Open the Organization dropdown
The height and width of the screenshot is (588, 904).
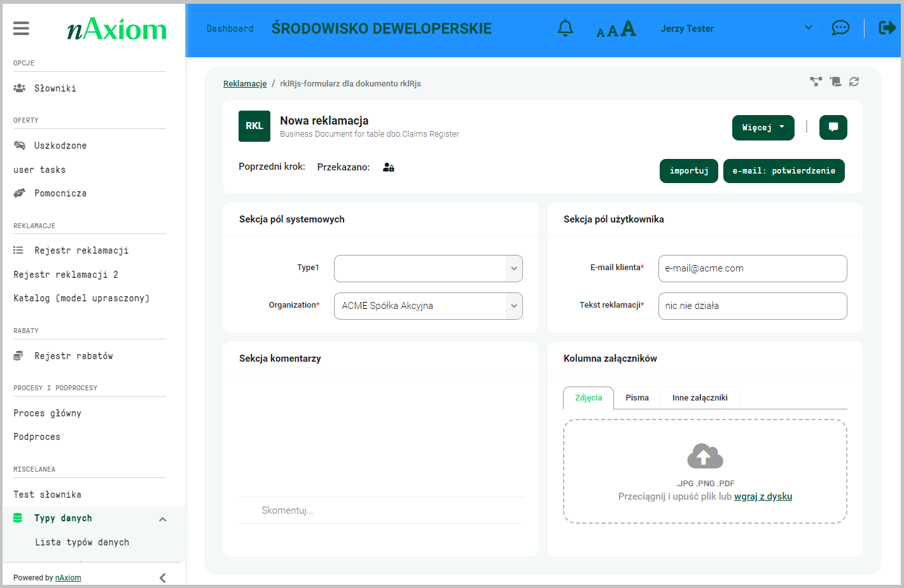513,306
